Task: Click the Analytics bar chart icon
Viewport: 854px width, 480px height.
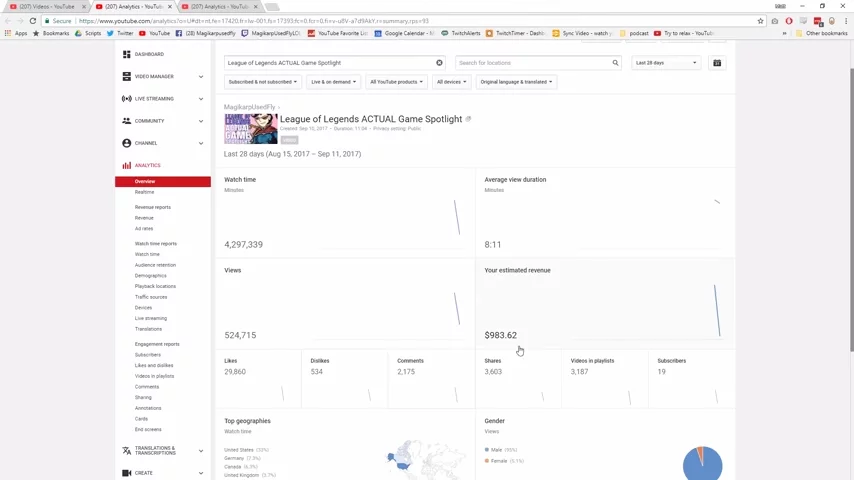Action: click(126, 166)
